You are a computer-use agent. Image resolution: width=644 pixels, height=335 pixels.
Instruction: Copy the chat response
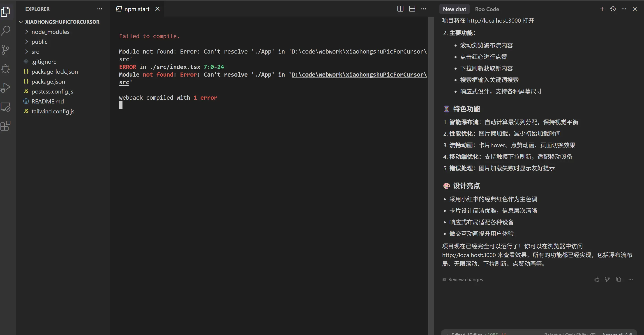[619, 279]
